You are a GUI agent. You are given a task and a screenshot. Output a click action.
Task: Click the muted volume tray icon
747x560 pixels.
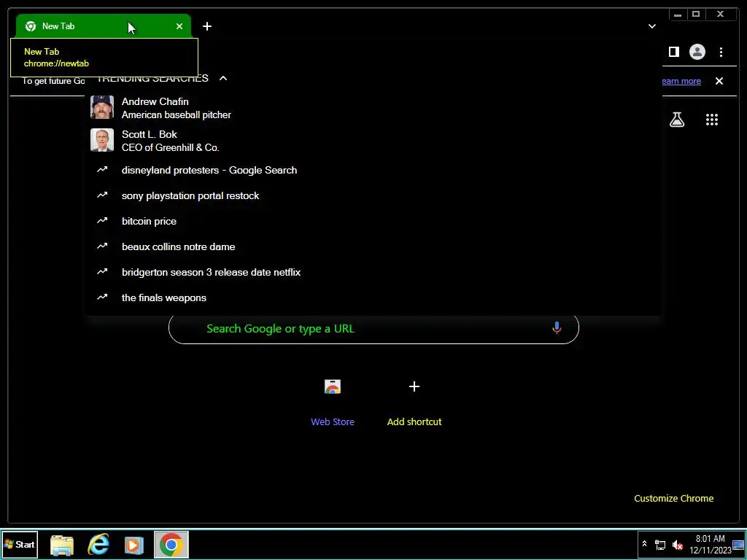click(677, 544)
